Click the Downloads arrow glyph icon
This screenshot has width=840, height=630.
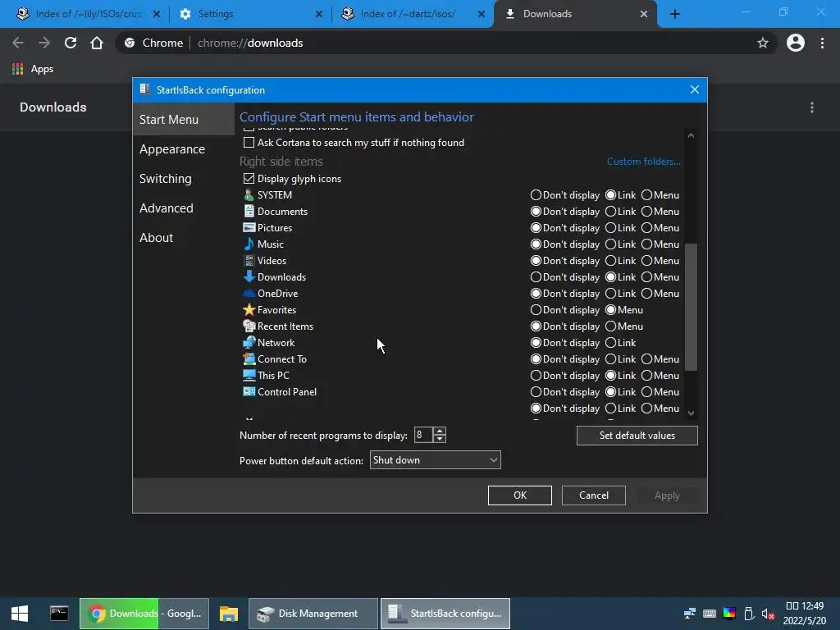click(249, 277)
